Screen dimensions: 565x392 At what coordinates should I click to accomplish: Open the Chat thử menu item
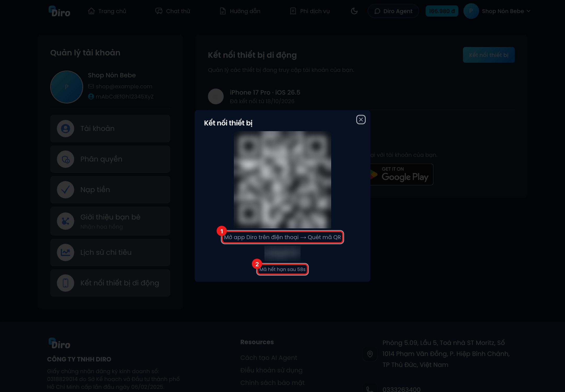[173, 11]
